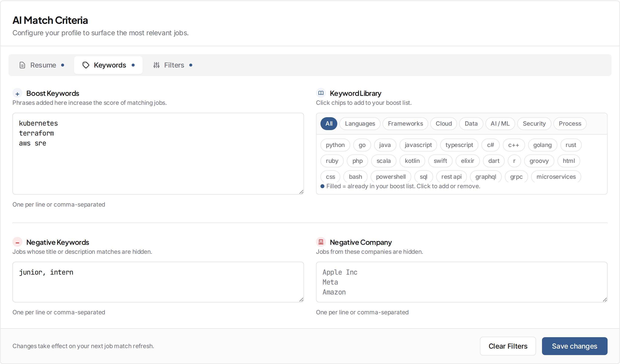Image resolution: width=620 pixels, height=364 pixels.
Task: Select the All category filter
Action: [329, 124]
